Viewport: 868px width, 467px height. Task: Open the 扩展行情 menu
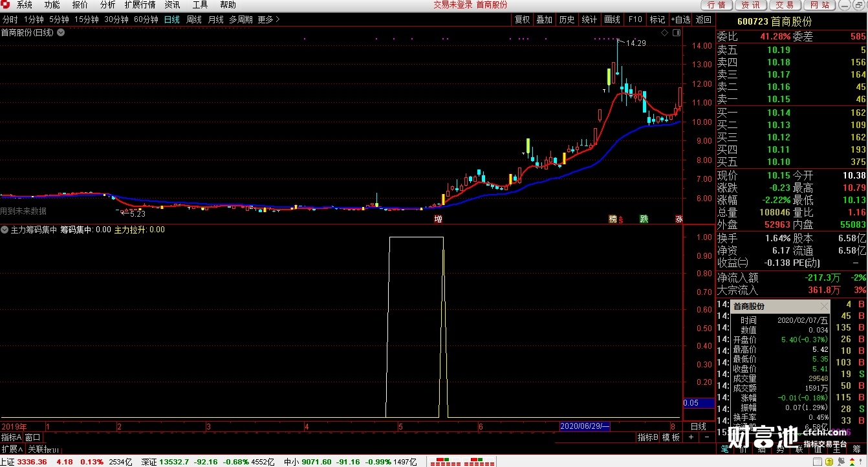tap(140, 5)
